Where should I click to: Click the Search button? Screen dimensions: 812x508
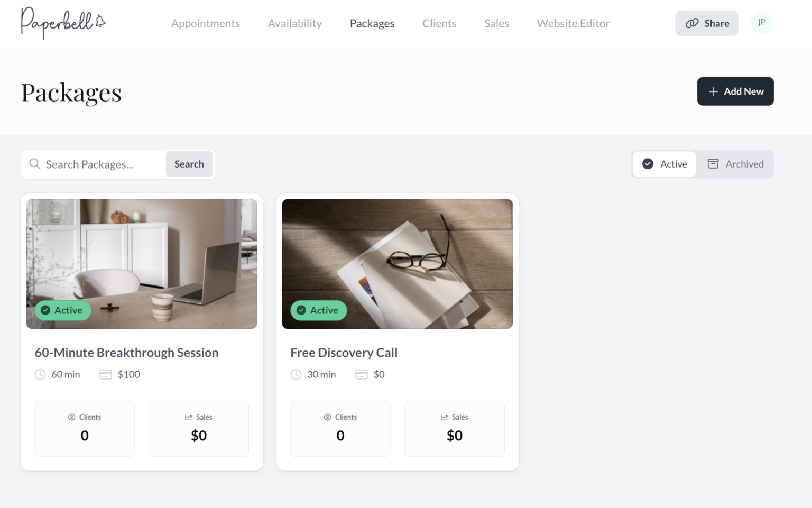[189, 164]
